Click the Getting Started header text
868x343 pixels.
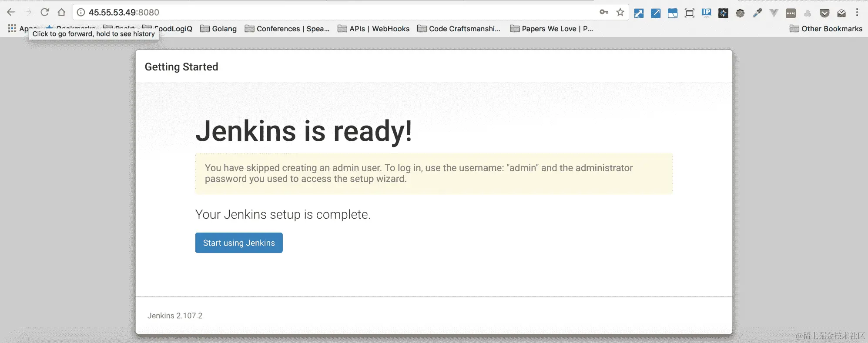(x=181, y=67)
